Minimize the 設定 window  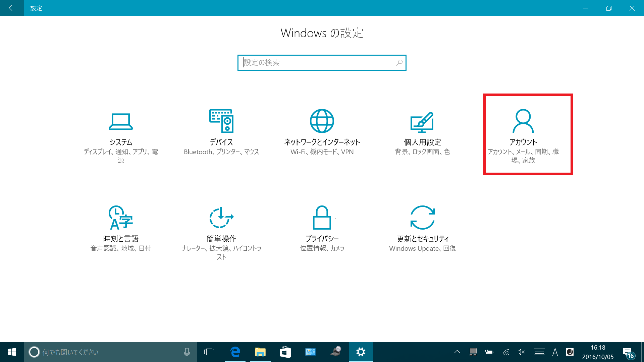point(586,8)
